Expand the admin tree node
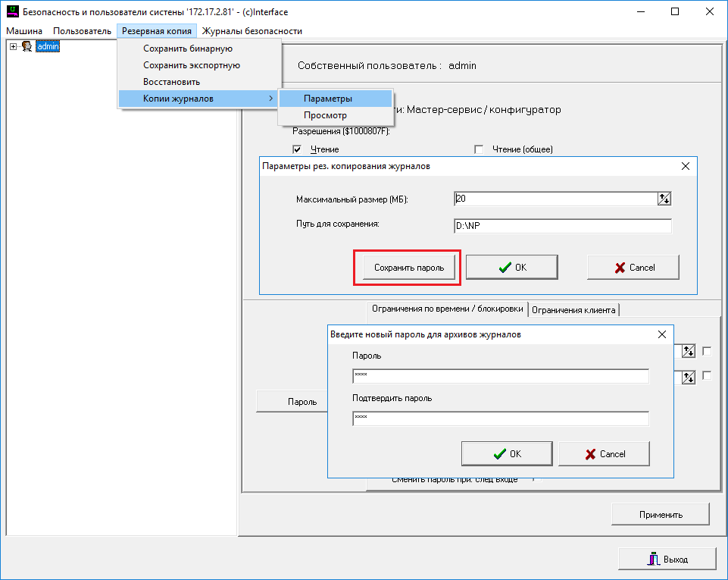The width and height of the screenshot is (728, 580). (x=13, y=46)
